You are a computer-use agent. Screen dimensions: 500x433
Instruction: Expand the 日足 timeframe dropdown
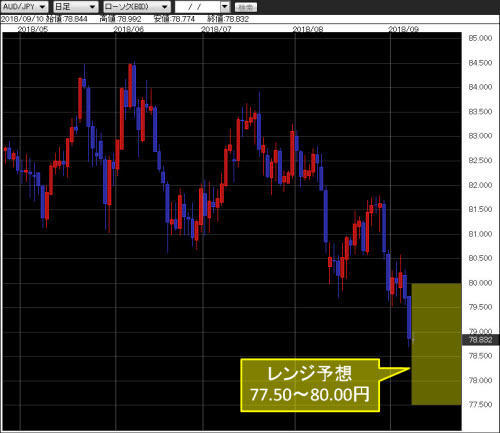tap(75, 7)
